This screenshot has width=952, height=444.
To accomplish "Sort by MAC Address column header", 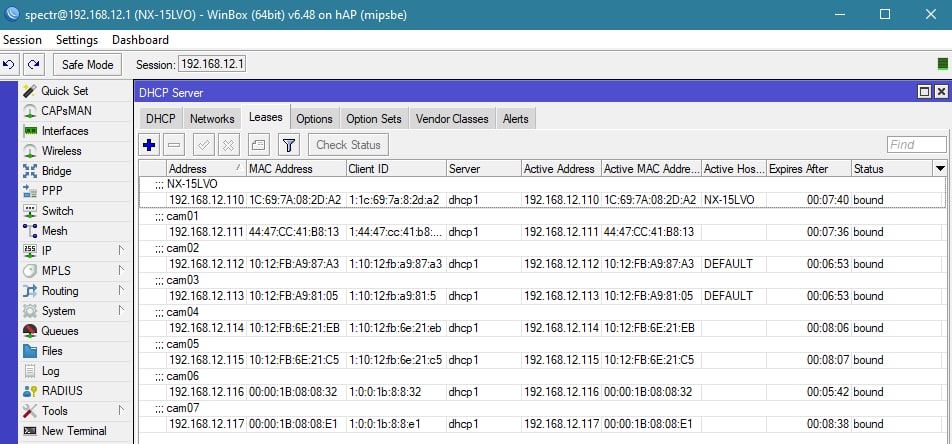I will point(296,169).
